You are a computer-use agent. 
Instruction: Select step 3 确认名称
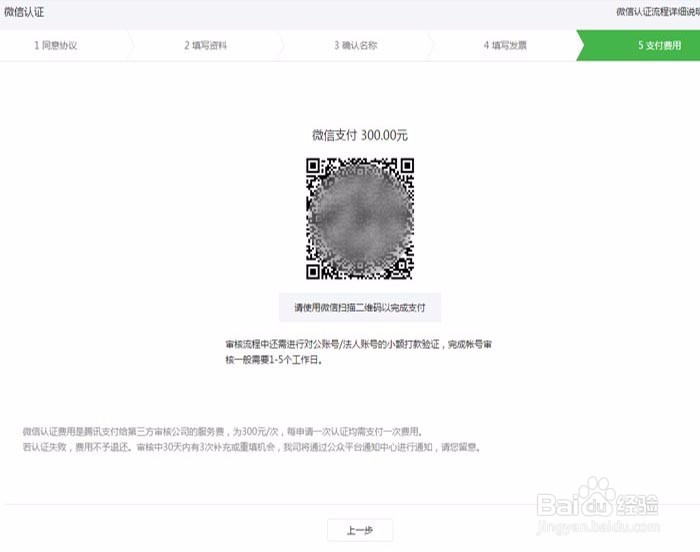(356, 46)
